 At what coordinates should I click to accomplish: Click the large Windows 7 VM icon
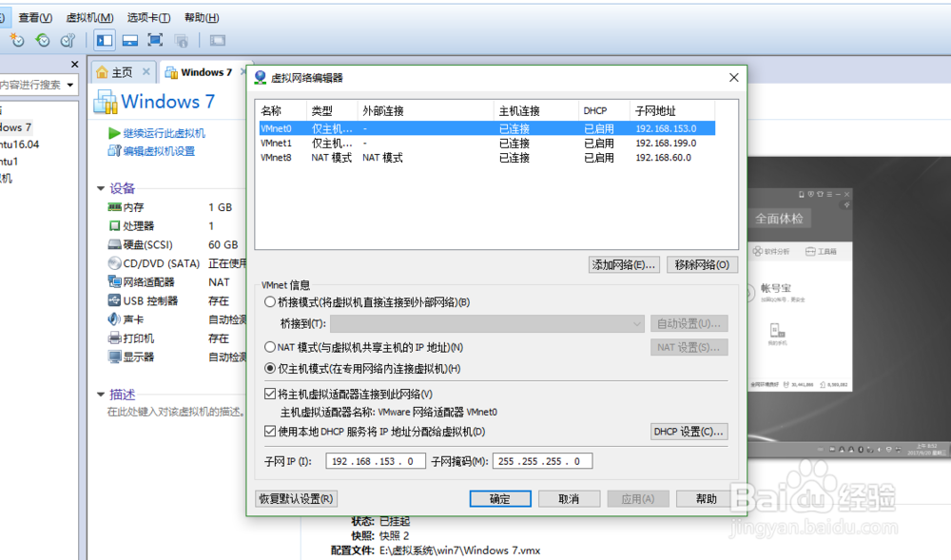105,102
